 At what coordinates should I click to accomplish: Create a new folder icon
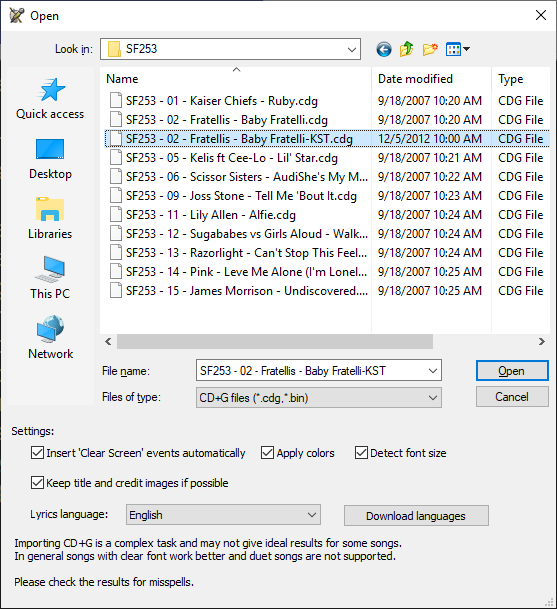[430, 49]
